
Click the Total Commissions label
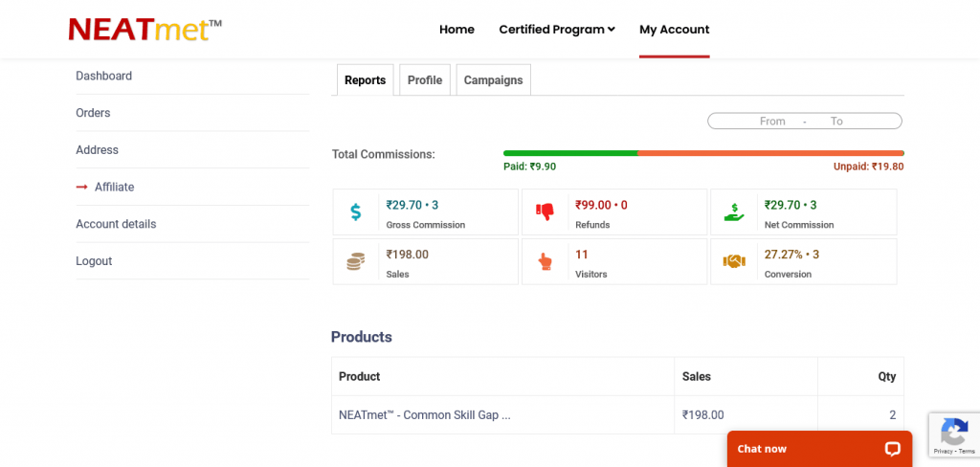click(x=383, y=154)
